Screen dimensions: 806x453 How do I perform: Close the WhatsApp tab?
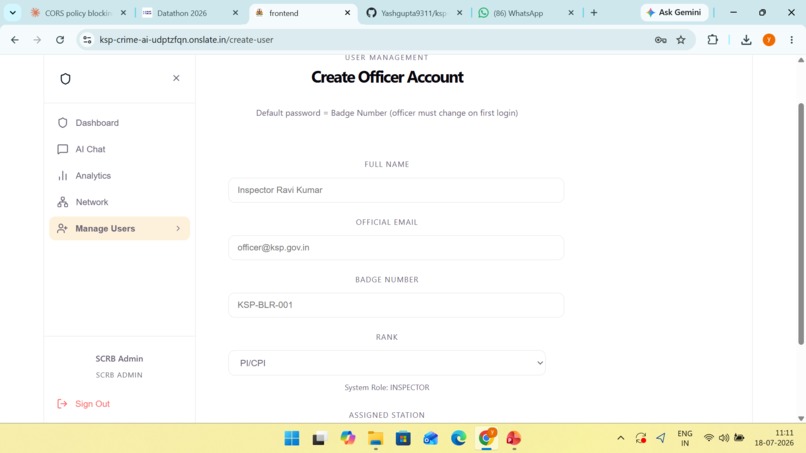coord(571,13)
